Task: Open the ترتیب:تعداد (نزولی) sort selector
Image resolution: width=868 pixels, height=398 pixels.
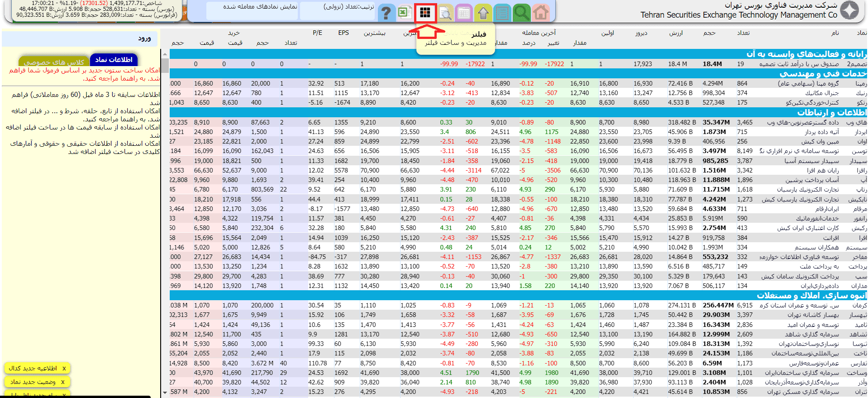Action: click(337, 11)
